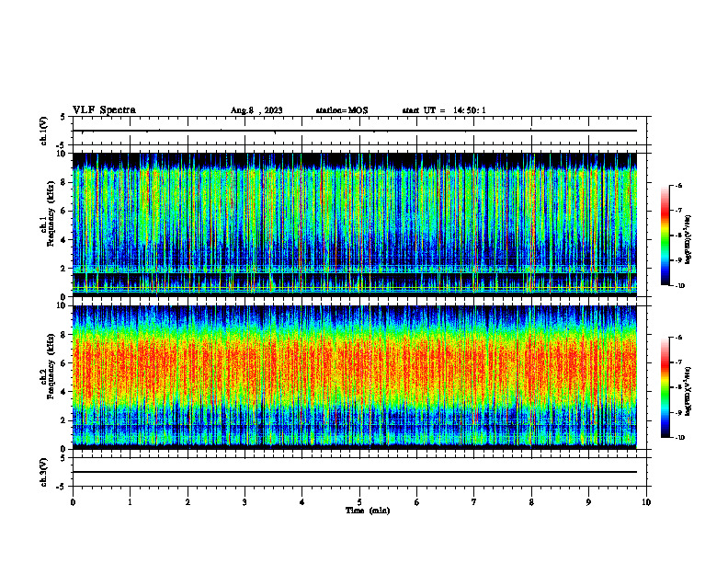
Task: Click the "-10" bottom tick of ch.2 colorbar
Action: point(679,438)
